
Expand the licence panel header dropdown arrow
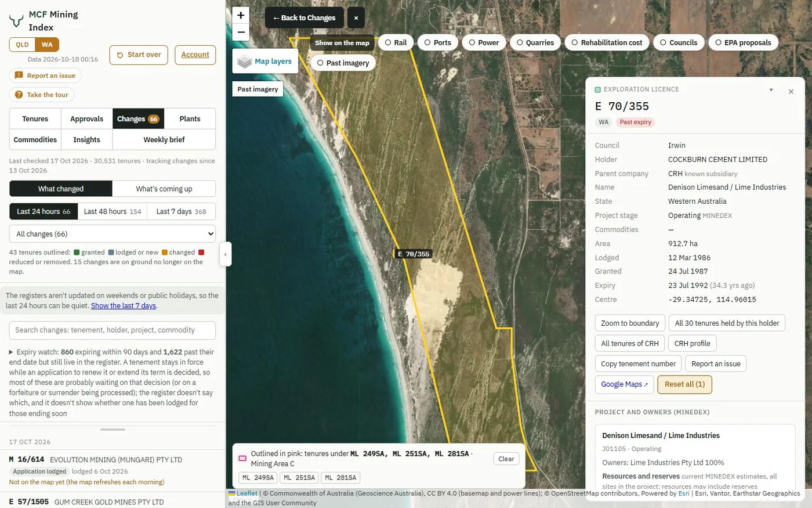pyautogui.click(x=771, y=90)
